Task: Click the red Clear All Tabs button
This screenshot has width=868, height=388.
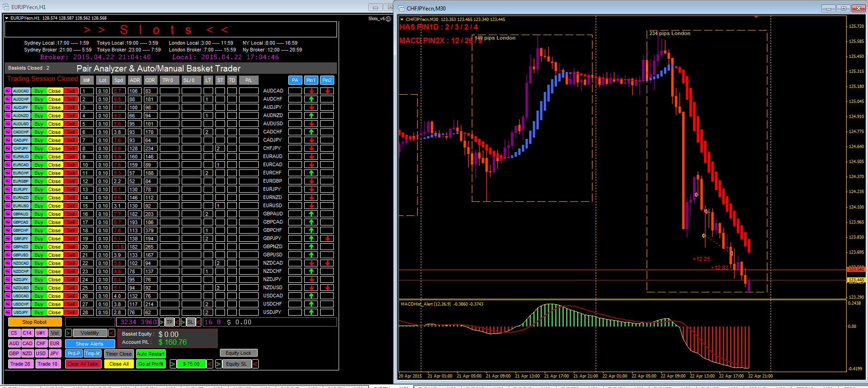Action: coord(82,364)
